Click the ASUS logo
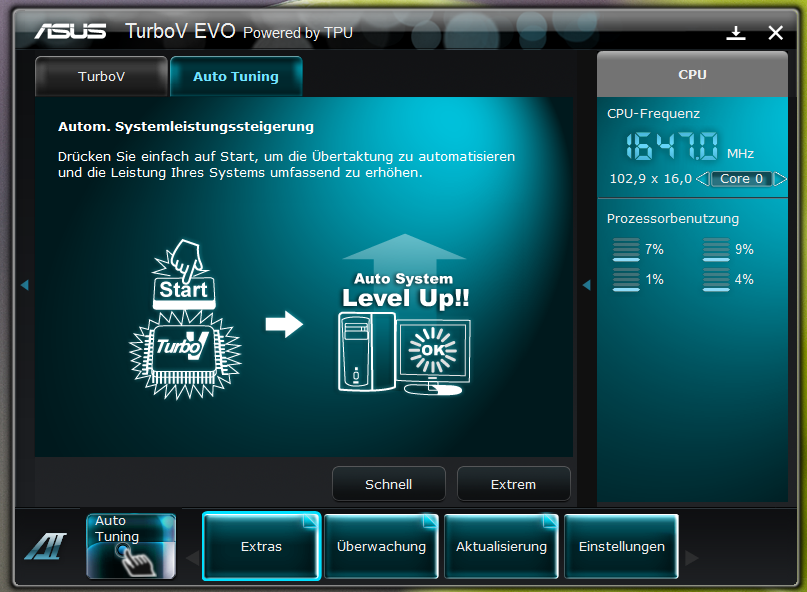The image size is (807, 592). [x=71, y=31]
